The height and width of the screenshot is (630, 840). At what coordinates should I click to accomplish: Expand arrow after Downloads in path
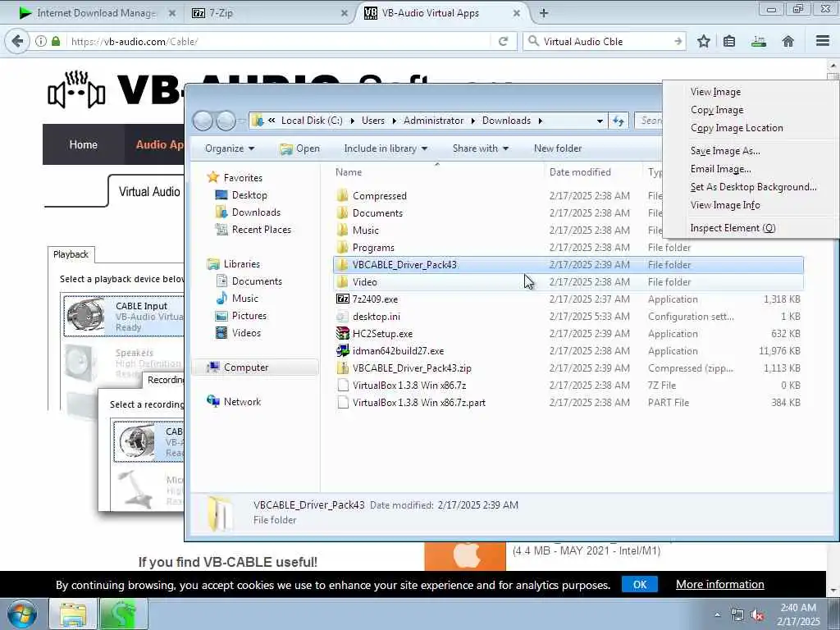pyautogui.click(x=540, y=121)
